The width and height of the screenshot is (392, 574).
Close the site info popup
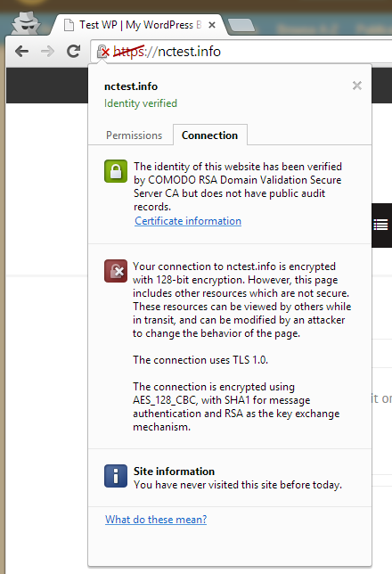click(357, 86)
